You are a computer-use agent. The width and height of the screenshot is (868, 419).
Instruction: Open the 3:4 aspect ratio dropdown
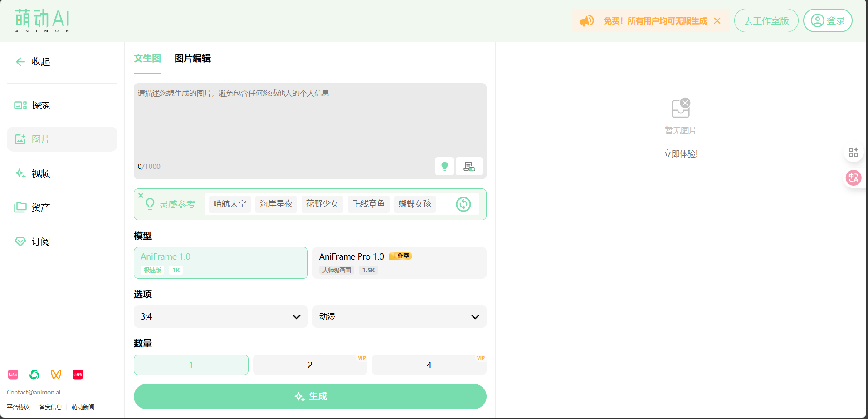click(221, 316)
